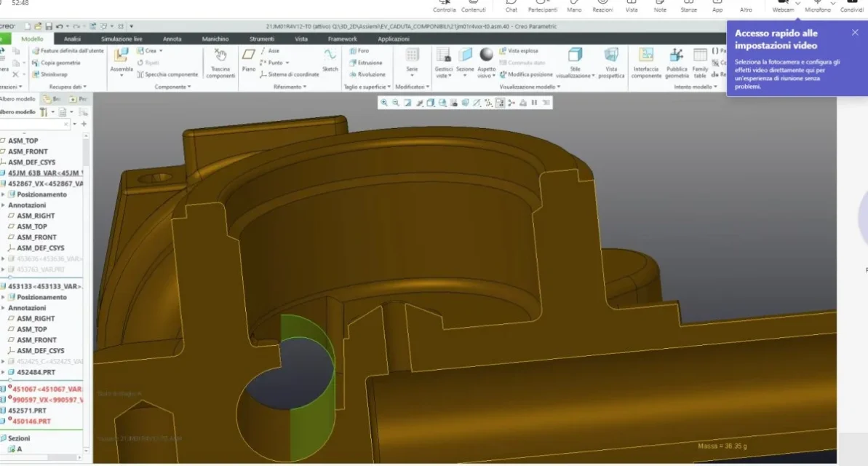Expand the Stile visualizzazione dropdown

point(575,62)
